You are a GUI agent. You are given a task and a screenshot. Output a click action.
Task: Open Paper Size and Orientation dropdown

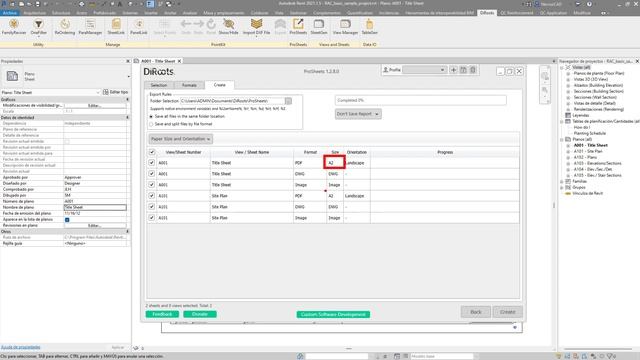click(x=180, y=139)
